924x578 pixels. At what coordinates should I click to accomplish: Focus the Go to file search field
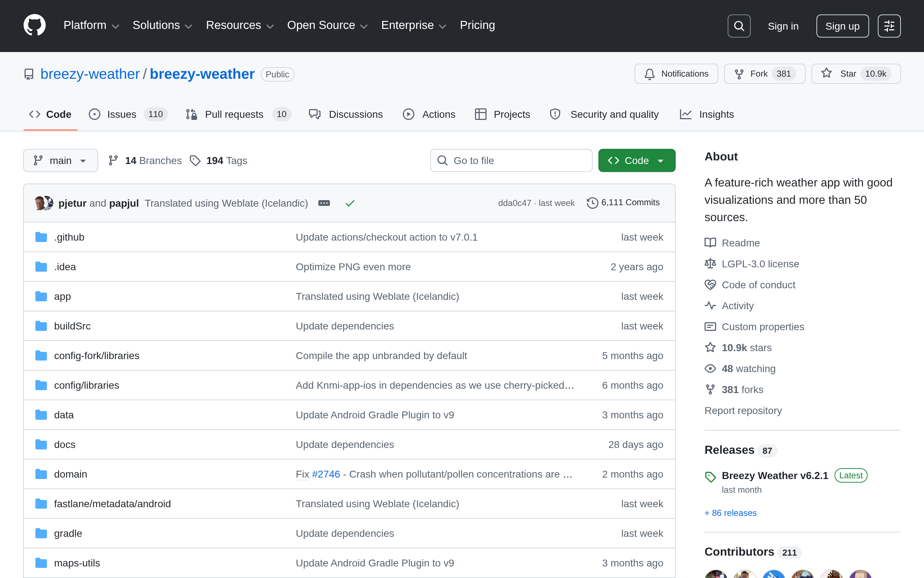tap(511, 160)
